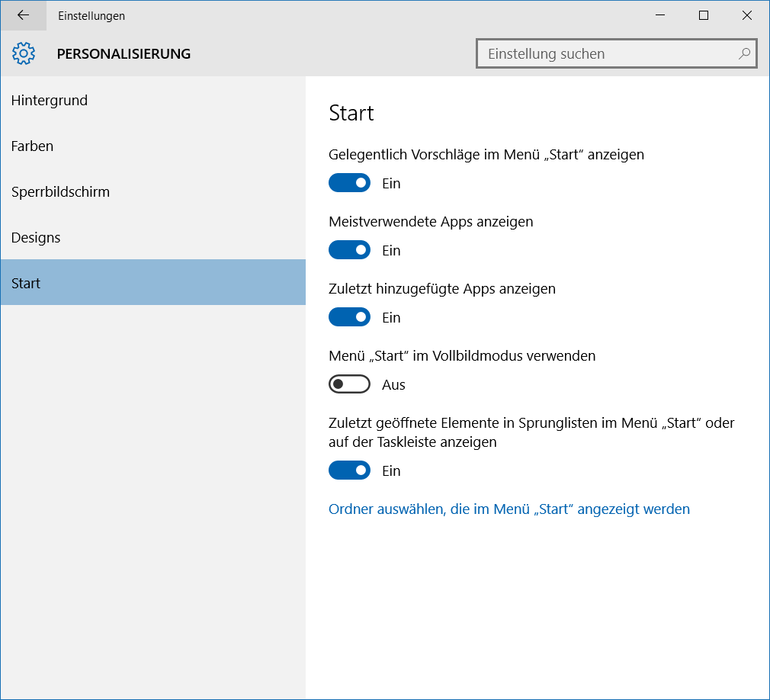Open link to choose Start menu folders
770x700 pixels.
click(509, 509)
